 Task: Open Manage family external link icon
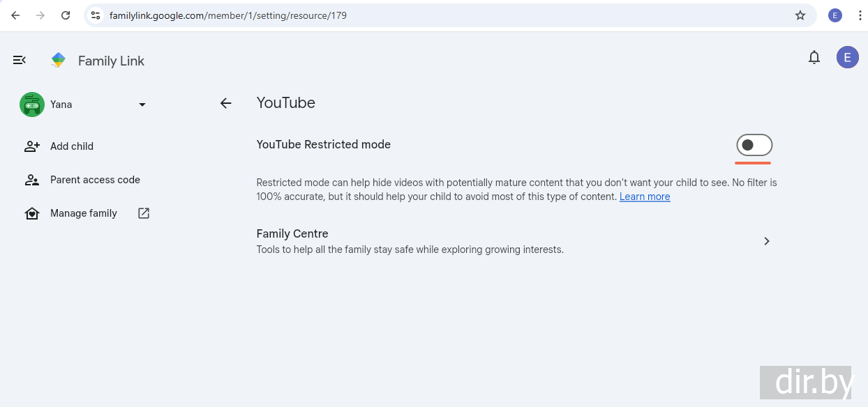coord(144,213)
